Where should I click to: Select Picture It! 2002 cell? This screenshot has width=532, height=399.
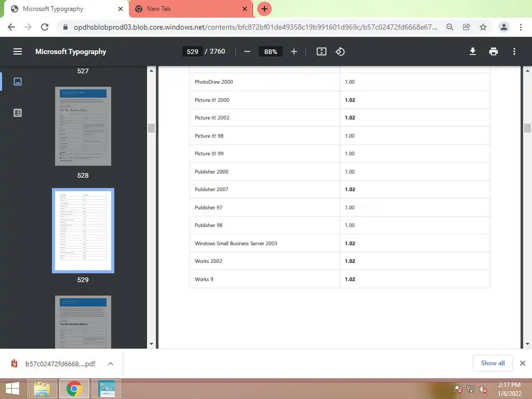264,118
